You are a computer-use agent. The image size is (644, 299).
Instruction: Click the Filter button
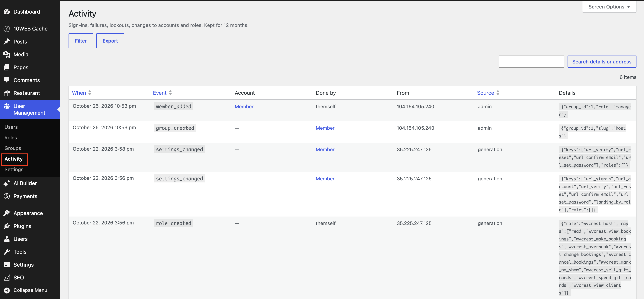tap(81, 41)
